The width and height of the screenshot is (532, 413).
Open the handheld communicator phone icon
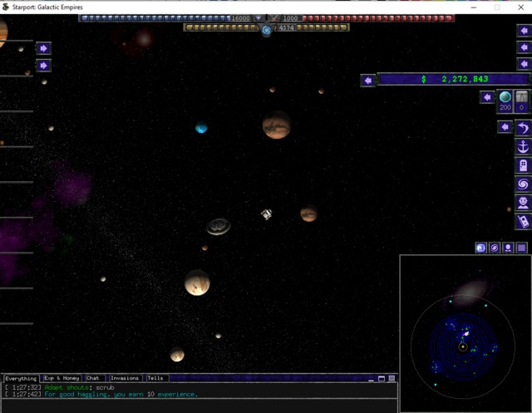click(523, 221)
